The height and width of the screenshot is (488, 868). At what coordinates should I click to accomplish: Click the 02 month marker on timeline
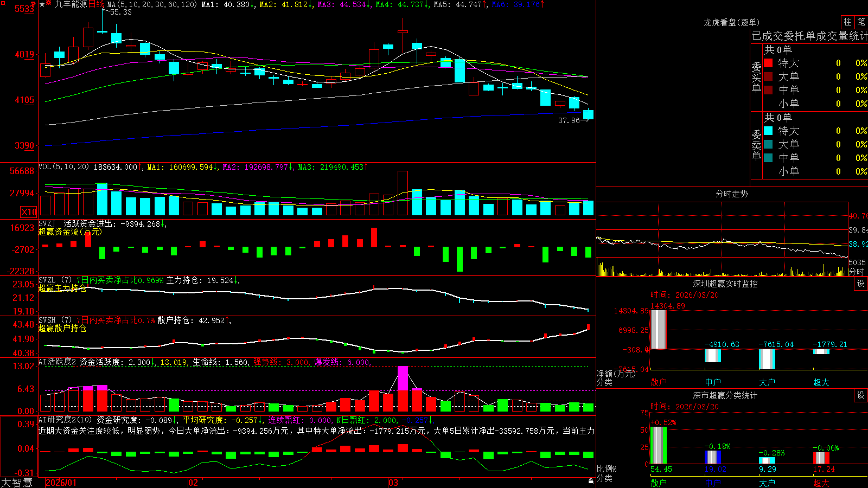[x=193, y=483]
